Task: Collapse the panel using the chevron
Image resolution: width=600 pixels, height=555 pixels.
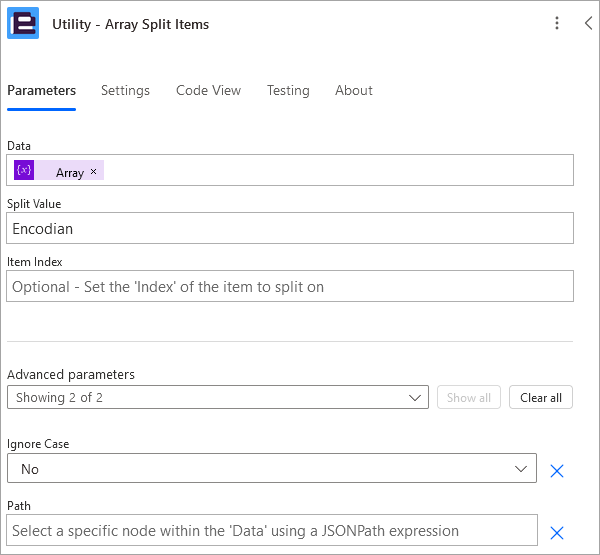Action: pos(589,23)
